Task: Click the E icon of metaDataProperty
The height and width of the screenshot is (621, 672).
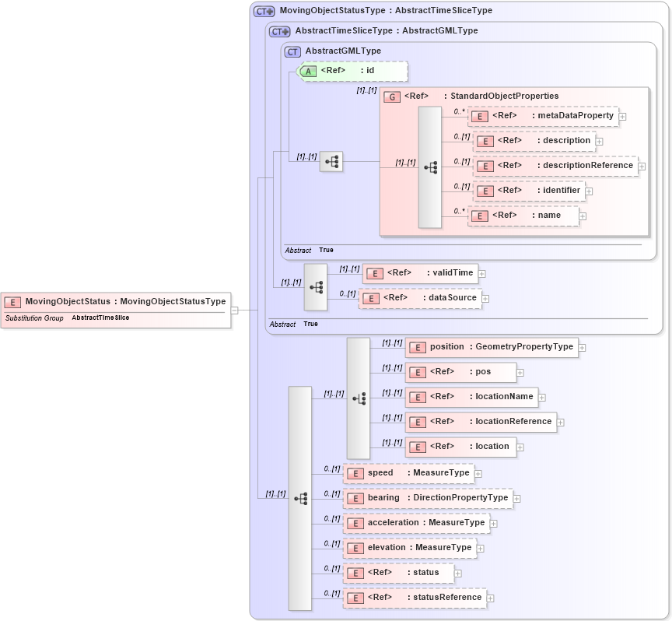Action: point(480,117)
